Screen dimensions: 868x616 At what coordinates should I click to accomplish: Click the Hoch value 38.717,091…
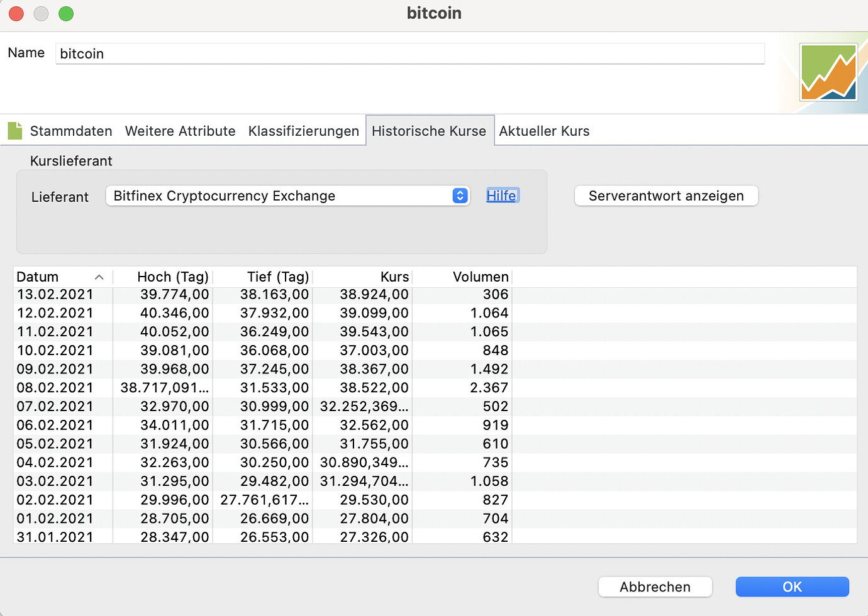point(165,388)
